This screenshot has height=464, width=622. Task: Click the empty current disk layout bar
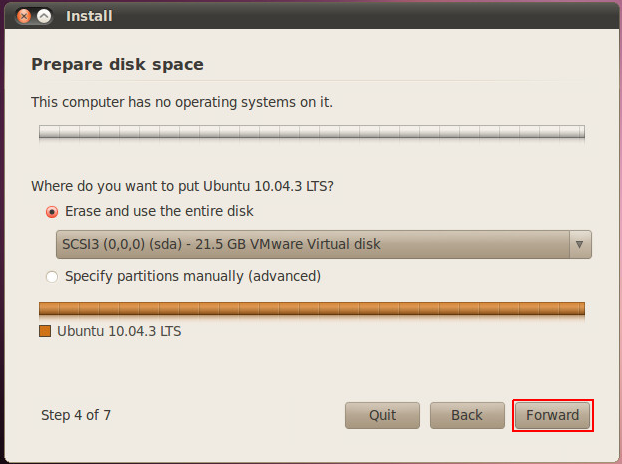pyautogui.click(x=312, y=132)
